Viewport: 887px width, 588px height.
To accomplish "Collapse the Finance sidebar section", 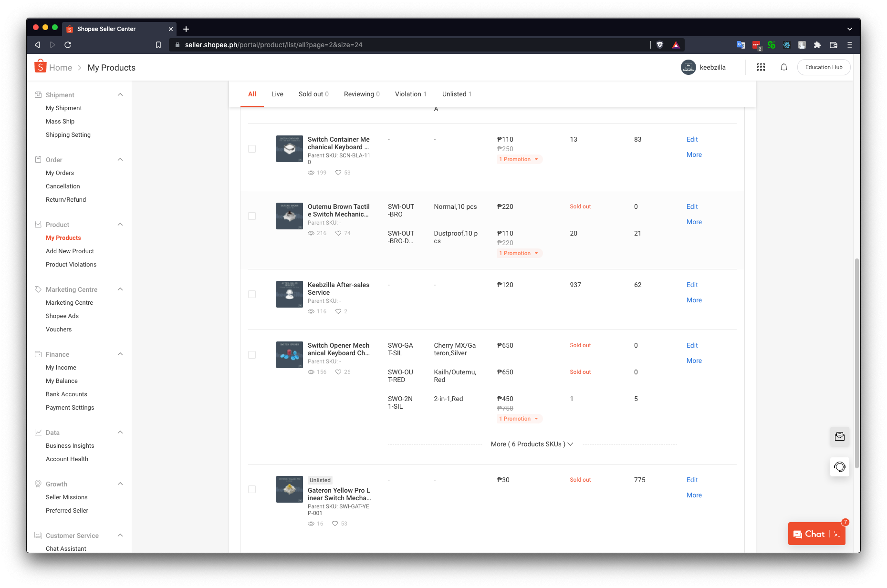I will 120,354.
